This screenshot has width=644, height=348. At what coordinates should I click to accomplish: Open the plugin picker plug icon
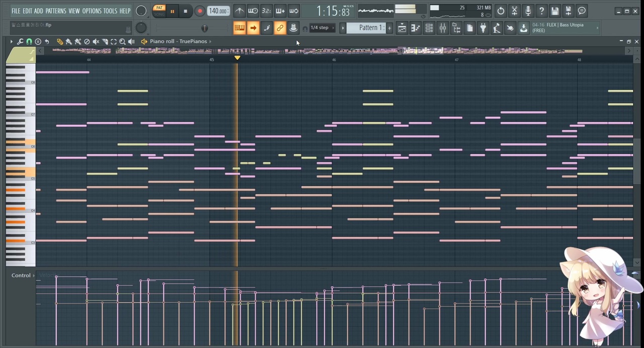(483, 28)
